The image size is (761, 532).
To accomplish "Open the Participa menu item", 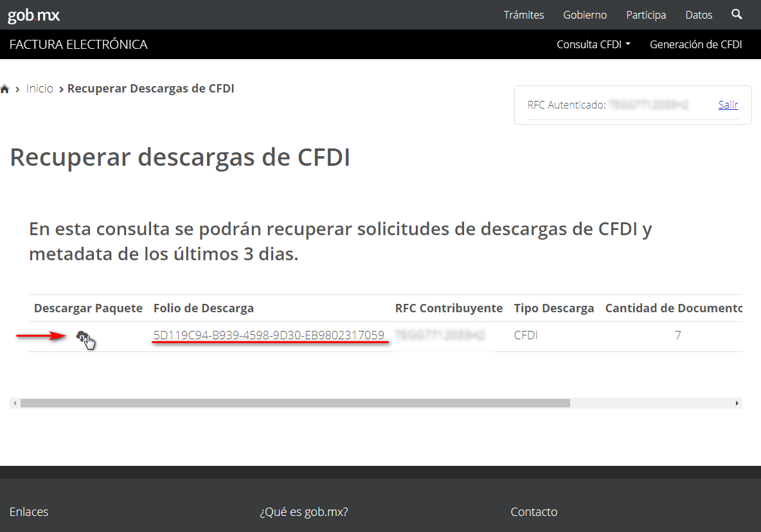I will (x=646, y=15).
